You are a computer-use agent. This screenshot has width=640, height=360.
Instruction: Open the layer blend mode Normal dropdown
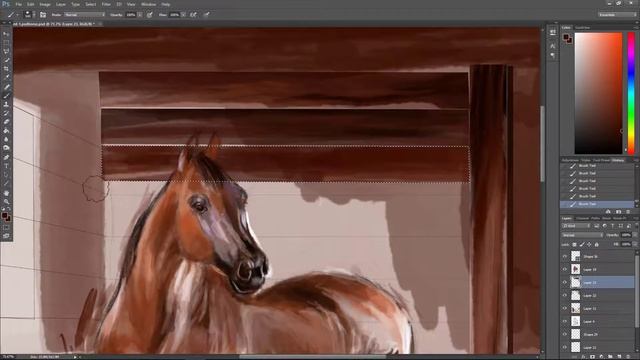tap(582, 235)
